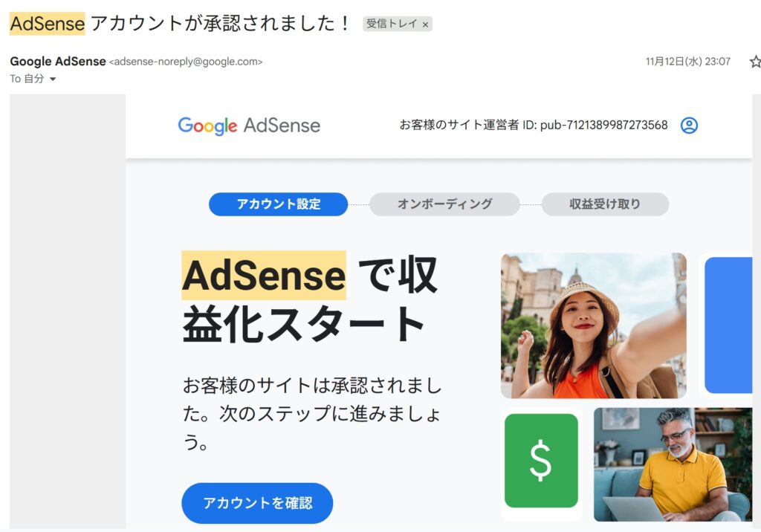Select the 収益受け取り step
The image size is (761, 532).
605,204
